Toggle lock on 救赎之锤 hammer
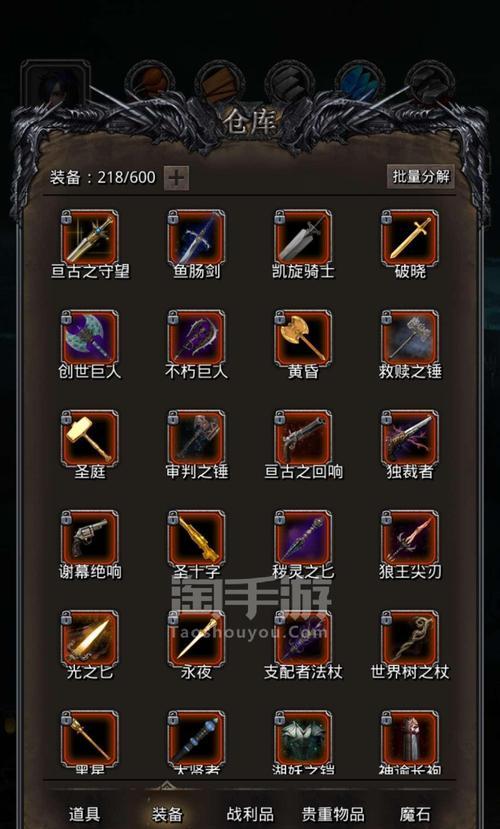Viewport: 500px width, 829px height. coord(386,318)
